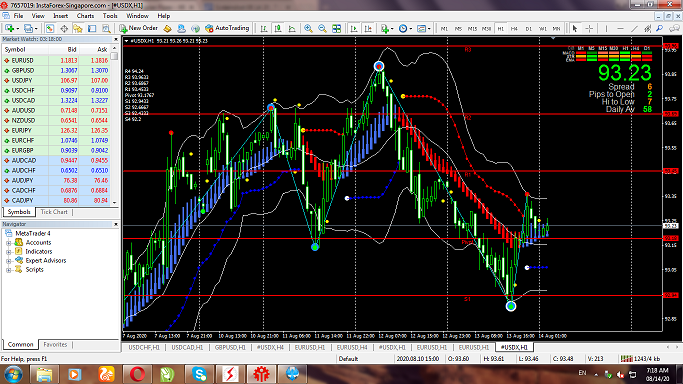Expand the Expert Advisors tree node
The image size is (683, 384).
[x=8, y=261]
